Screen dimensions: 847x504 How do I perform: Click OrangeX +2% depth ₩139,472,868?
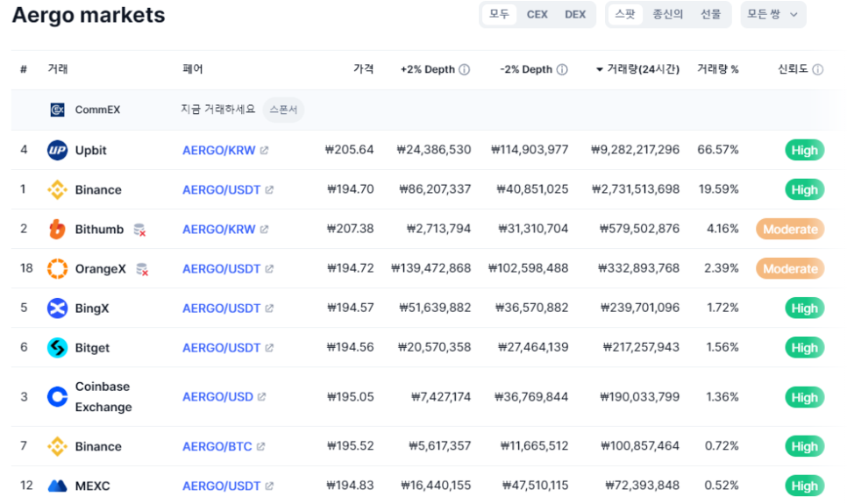pos(431,268)
